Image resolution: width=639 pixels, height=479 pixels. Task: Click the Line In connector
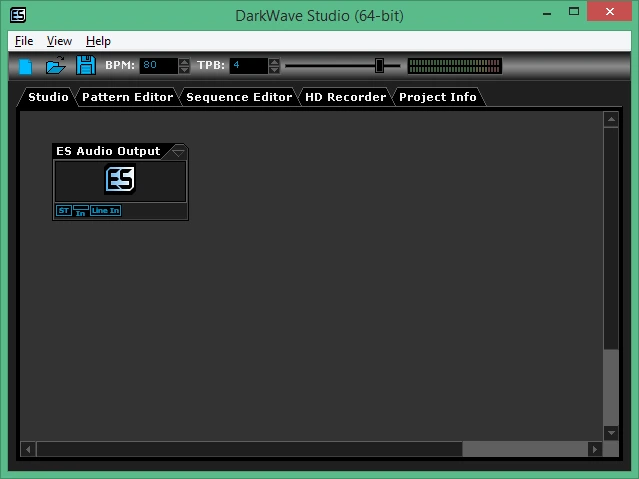pos(106,210)
